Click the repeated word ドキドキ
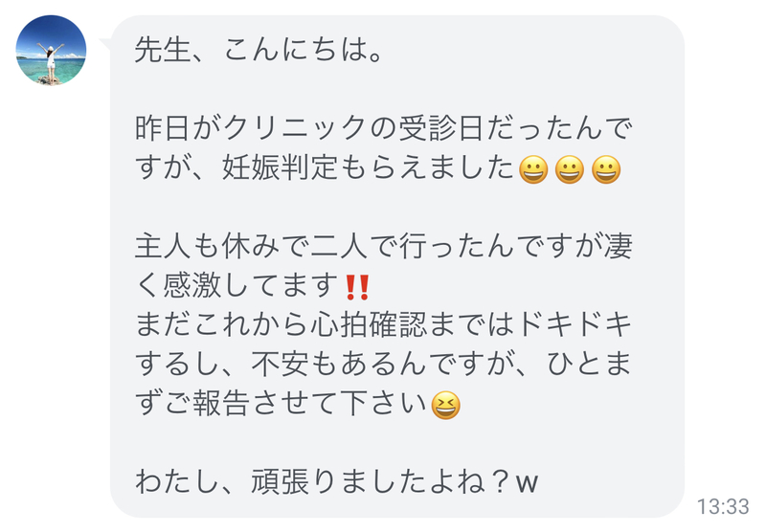The width and height of the screenshot is (766, 532). click(574, 325)
